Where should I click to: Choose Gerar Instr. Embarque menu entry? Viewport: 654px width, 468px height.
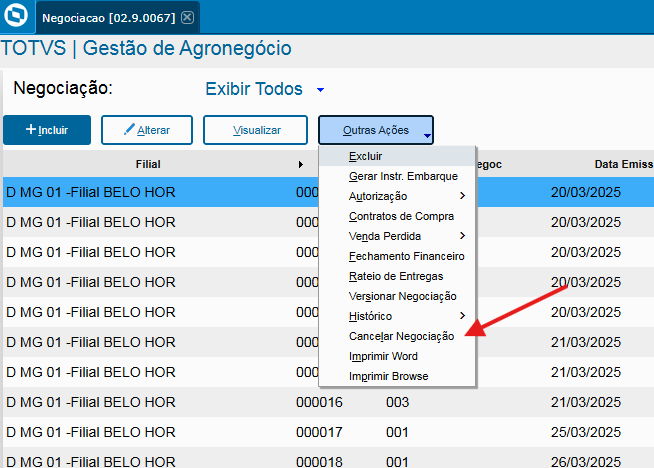tap(397, 176)
